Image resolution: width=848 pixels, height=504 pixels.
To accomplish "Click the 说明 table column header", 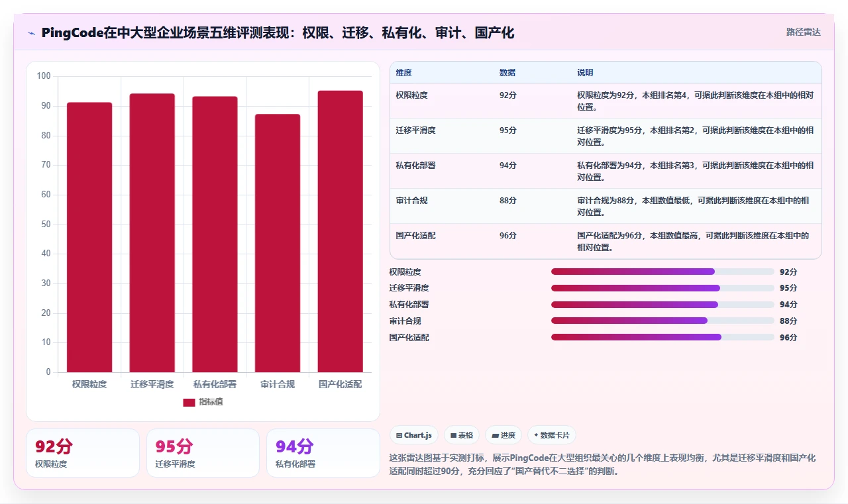I will point(585,72).
